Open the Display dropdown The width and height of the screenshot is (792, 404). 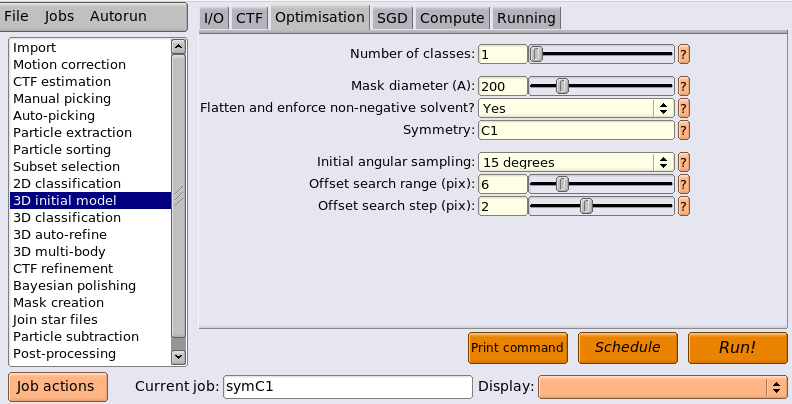(663, 387)
